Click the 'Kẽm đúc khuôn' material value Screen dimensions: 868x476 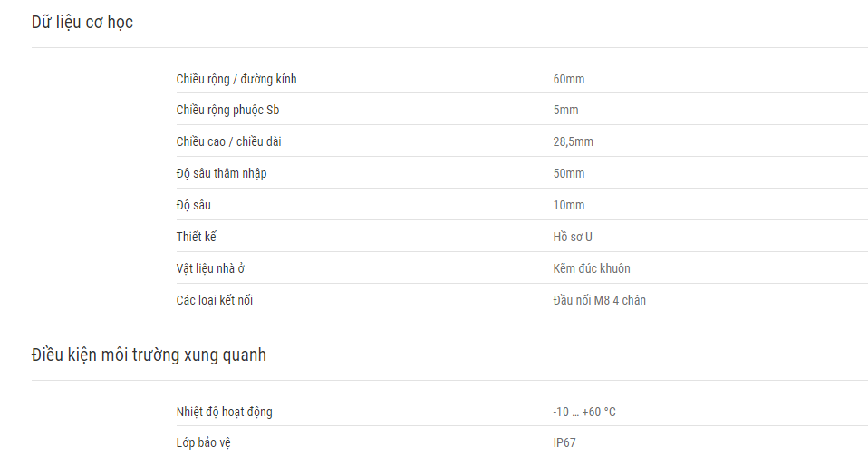[x=592, y=268]
